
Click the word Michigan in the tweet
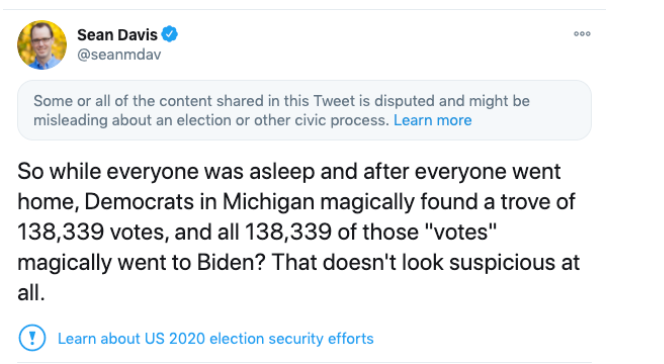tap(268, 201)
